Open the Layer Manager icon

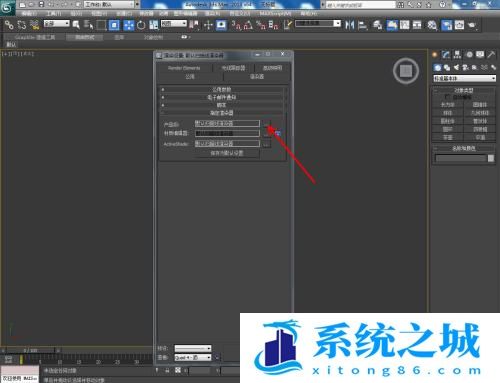tap(377, 25)
